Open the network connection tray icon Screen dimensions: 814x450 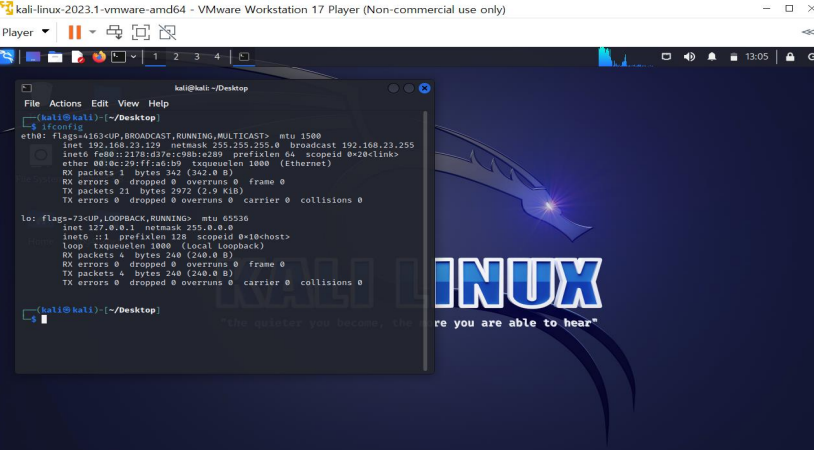[666, 57]
